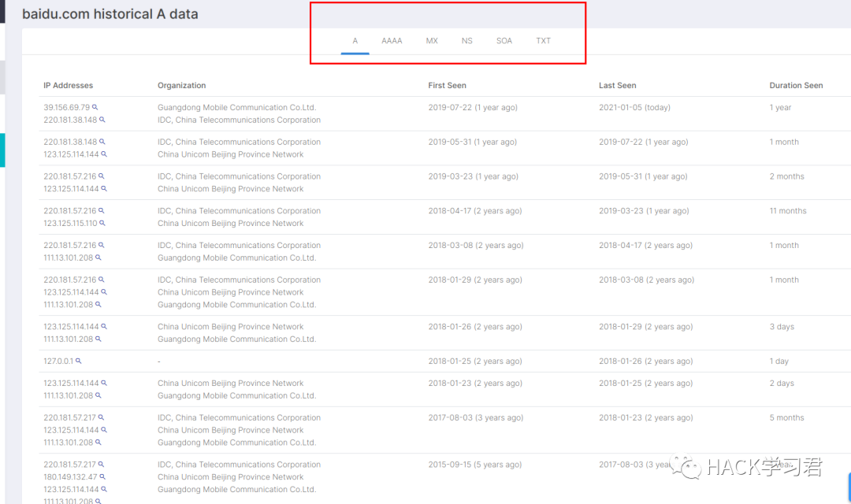Click 'China Unicom Beijing Province Network' in 2018-04-17 row
The image size is (851, 504).
click(231, 223)
